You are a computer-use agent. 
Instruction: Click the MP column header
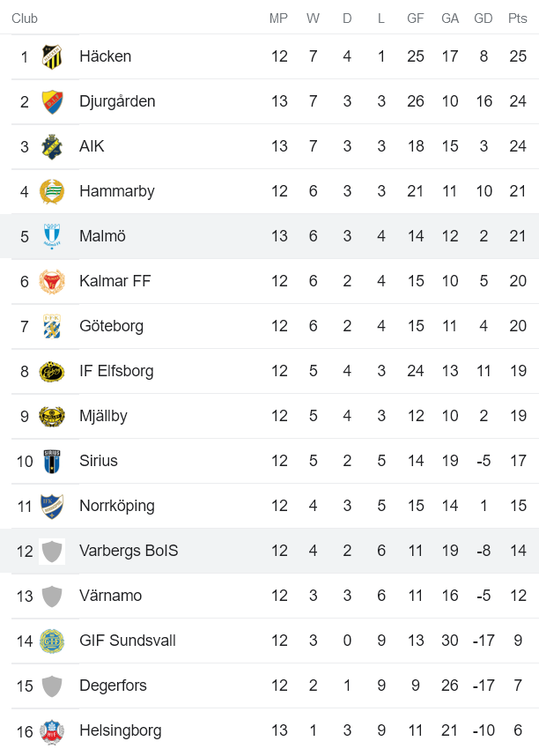(x=278, y=18)
